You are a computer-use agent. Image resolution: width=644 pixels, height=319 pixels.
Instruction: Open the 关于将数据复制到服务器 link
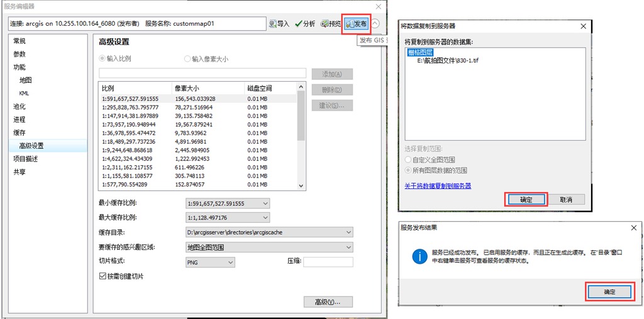(x=438, y=186)
